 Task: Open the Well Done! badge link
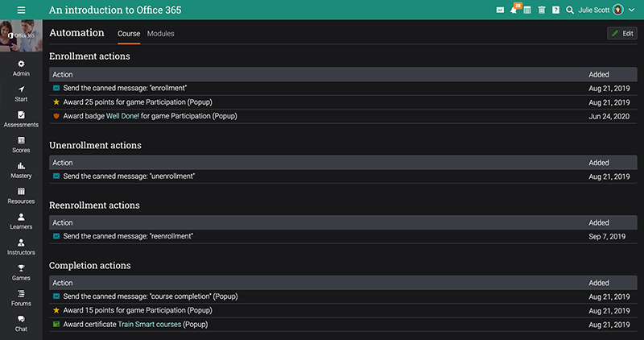[x=122, y=116]
